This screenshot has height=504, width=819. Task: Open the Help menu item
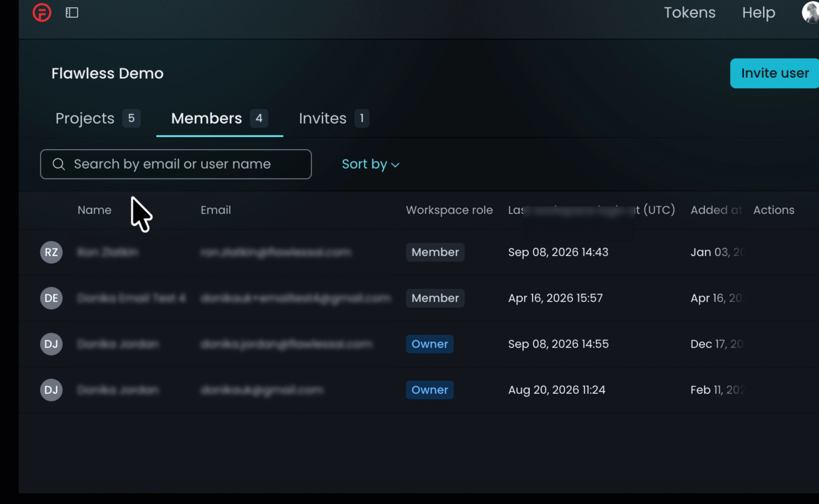759,13
